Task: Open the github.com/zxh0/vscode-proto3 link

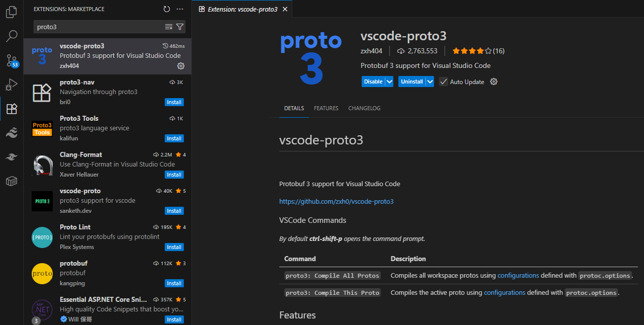Action: click(x=336, y=201)
